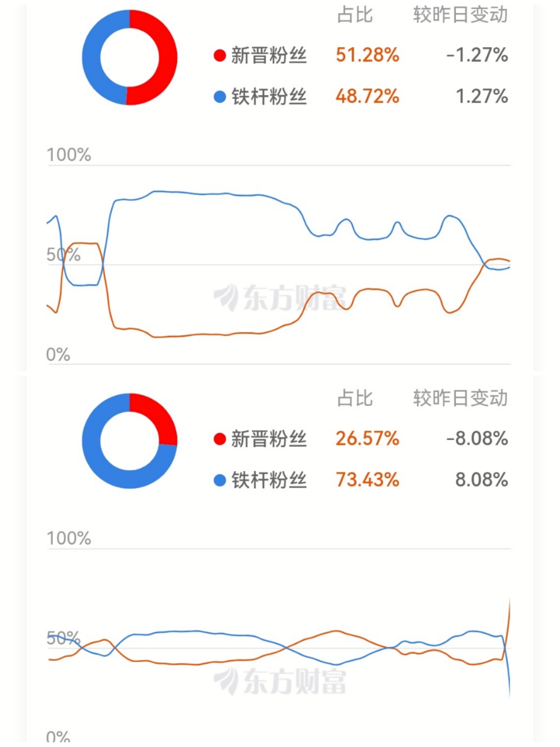The image size is (560, 747).
Task: Tap the -1.27% daily change value
Action: point(477,55)
